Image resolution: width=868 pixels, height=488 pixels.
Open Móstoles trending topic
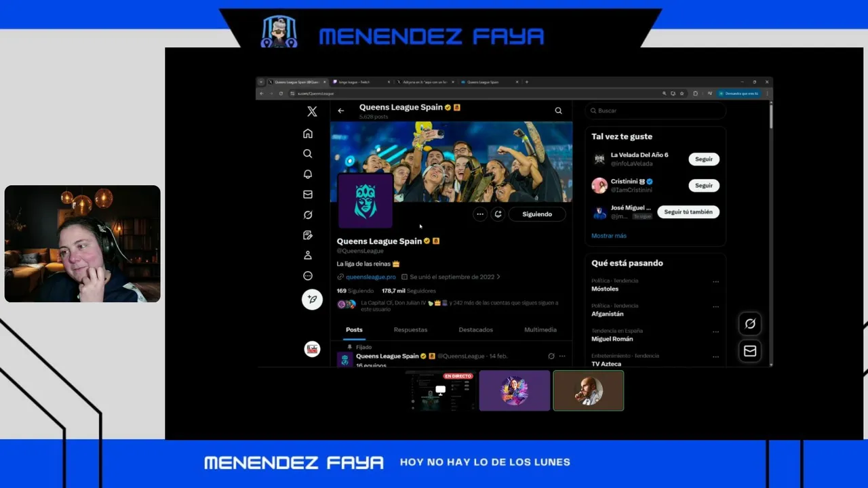coord(605,289)
